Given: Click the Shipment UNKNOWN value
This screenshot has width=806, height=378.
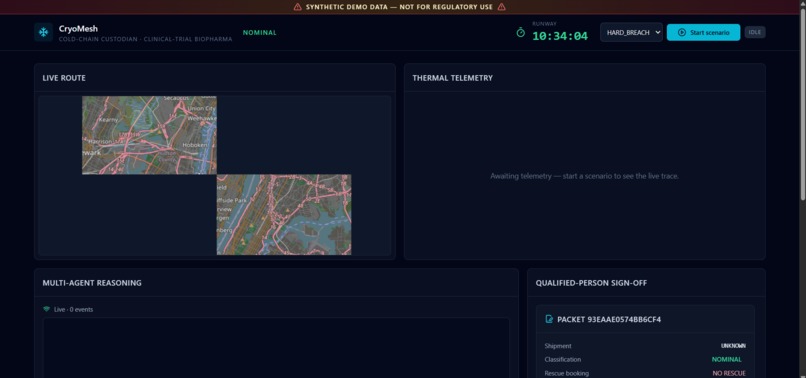Looking at the screenshot, I should (x=733, y=346).
